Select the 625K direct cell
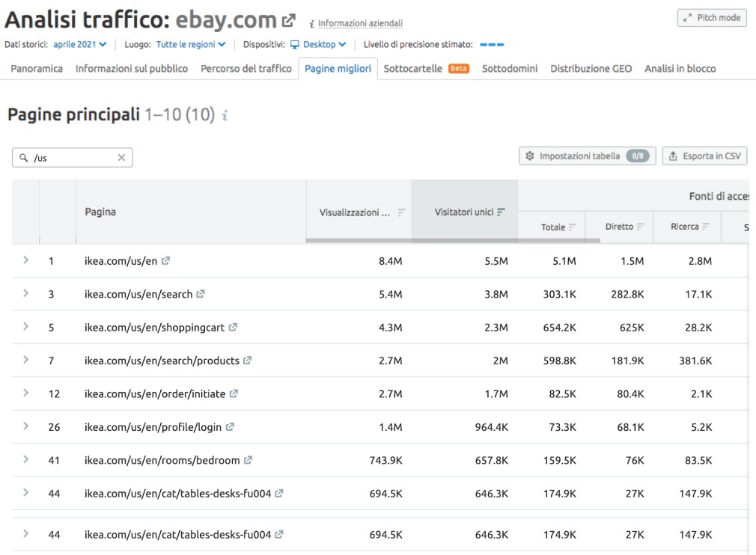Image resolution: width=756 pixels, height=555 pixels. [632, 328]
